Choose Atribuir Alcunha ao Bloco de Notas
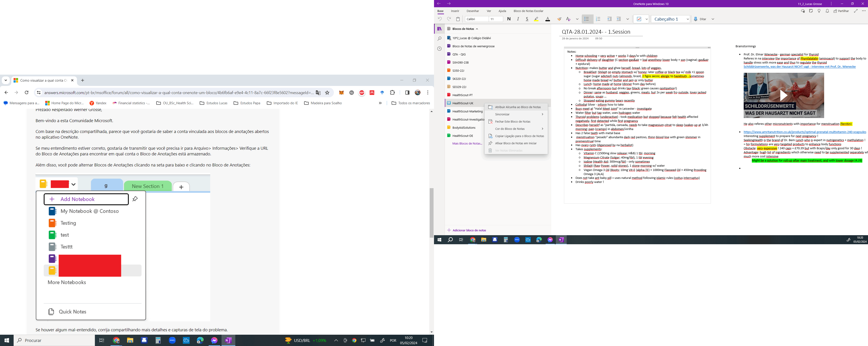The height and width of the screenshot is (346, 868). coord(516,107)
